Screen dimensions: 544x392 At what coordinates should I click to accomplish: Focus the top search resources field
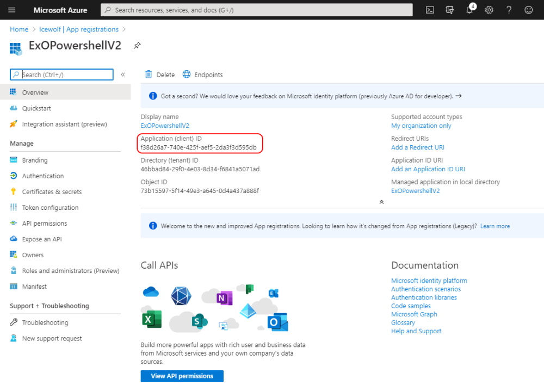coord(257,10)
